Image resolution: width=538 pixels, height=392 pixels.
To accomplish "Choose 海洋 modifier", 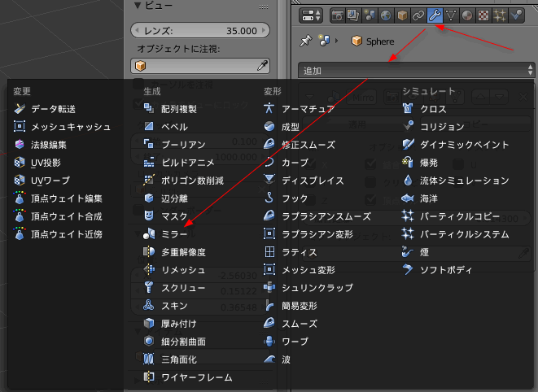I will tap(420, 198).
